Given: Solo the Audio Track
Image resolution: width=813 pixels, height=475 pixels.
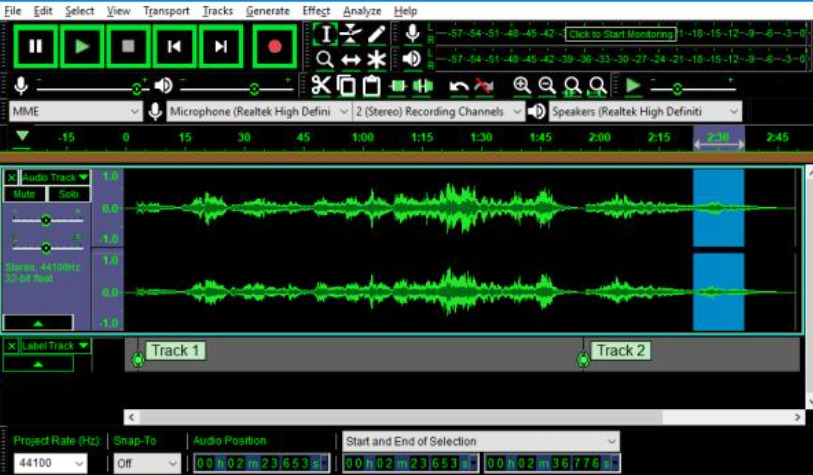Looking at the screenshot, I should [68, 194].
